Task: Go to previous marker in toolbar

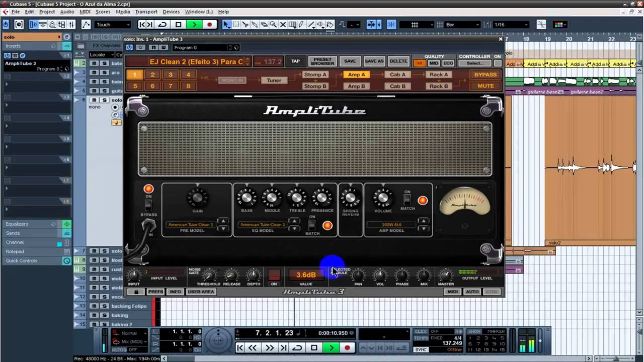Action: coord(142,24)
